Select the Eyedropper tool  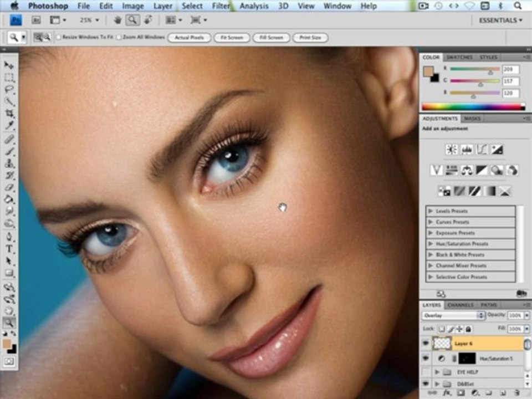(9, 126)
